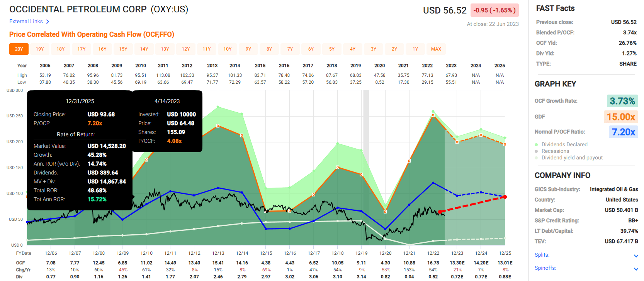Click the 2011 high value 113.08
644x281 pixels.
pyautogui.click(x=163, y=75)
